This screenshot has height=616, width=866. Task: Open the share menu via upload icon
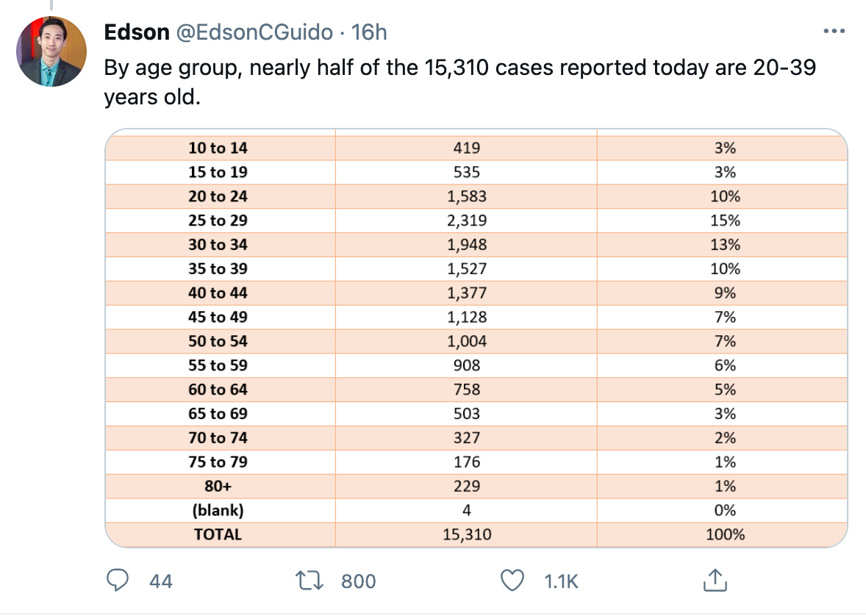pyautogui.click(x=715, y=580)
